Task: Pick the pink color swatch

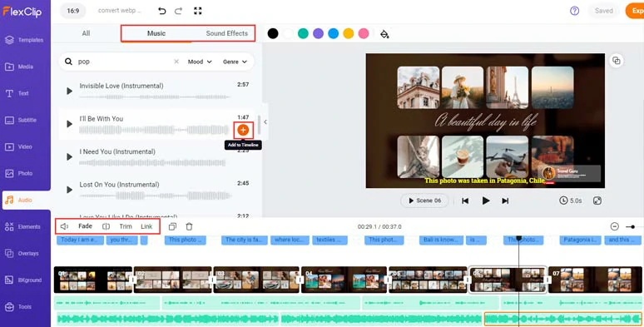Action: [364, 33]
